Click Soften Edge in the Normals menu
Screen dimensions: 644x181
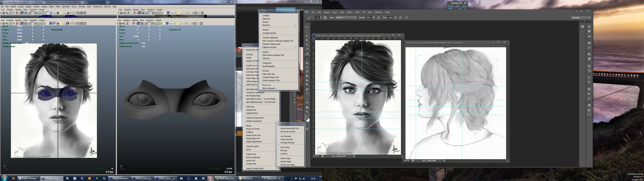[285, 158]
